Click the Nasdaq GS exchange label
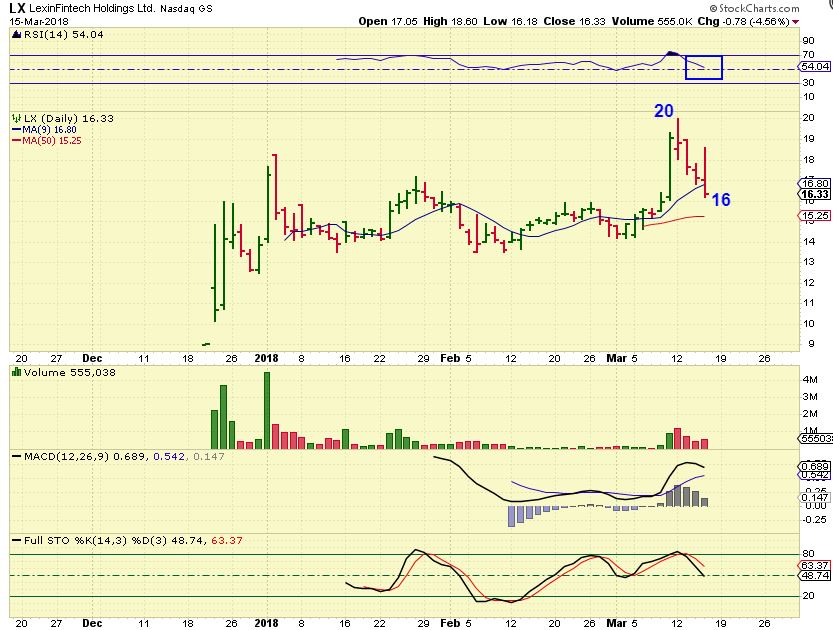 click(186, 8)
